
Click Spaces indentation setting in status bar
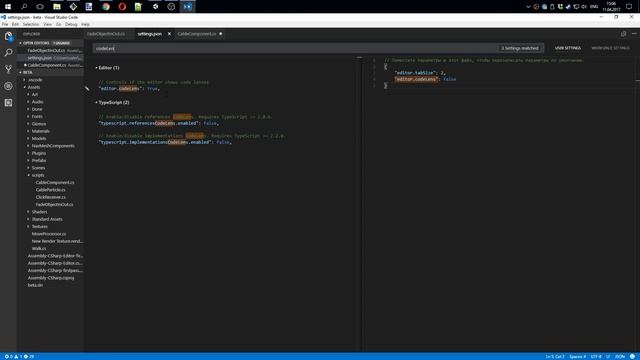click(x=577, y=357)
